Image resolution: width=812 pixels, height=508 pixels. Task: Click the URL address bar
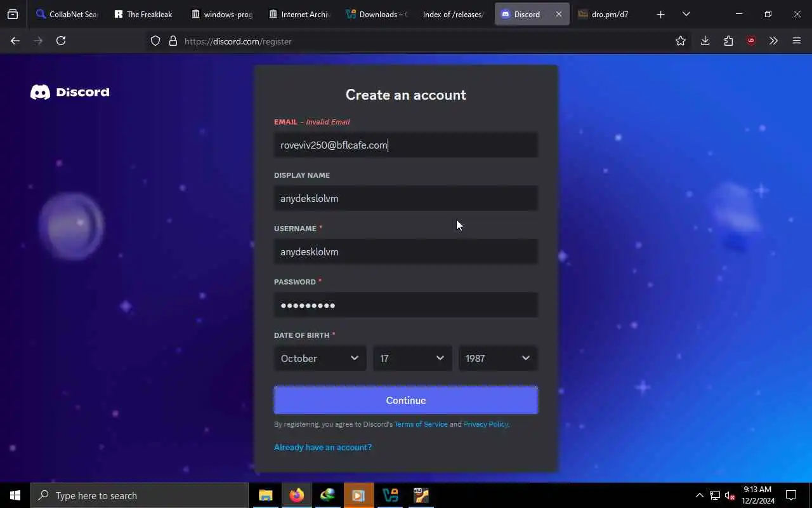point(406,41)
